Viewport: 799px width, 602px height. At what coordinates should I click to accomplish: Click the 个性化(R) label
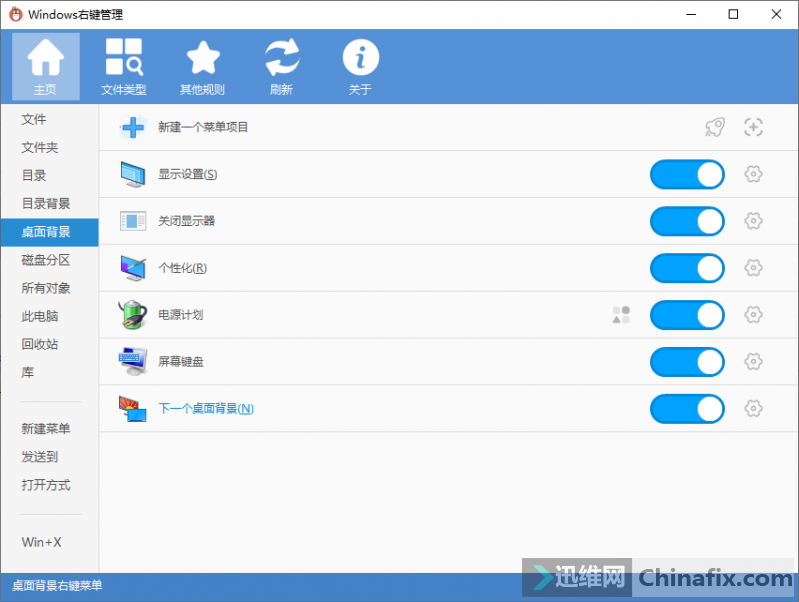[x=182, y=268]
